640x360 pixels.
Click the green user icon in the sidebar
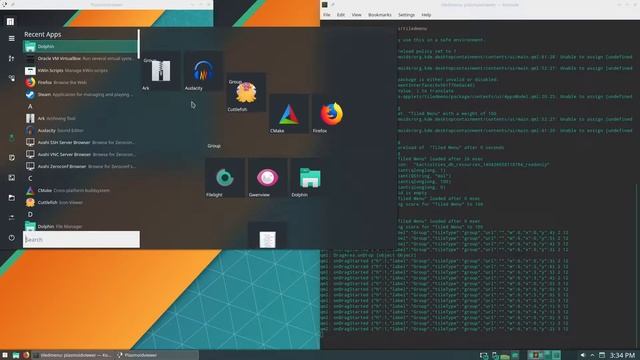coord(11,138)
